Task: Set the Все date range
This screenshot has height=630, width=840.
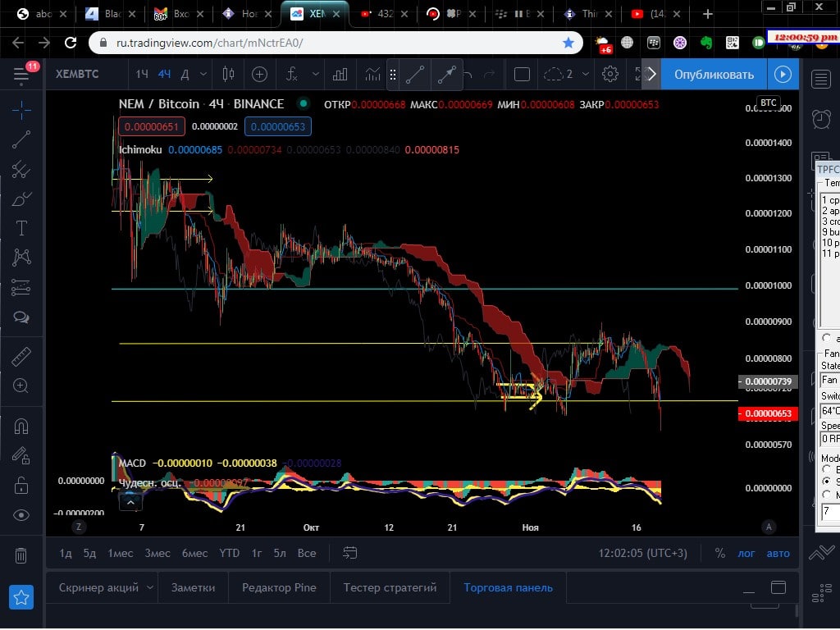Action: 307,553
